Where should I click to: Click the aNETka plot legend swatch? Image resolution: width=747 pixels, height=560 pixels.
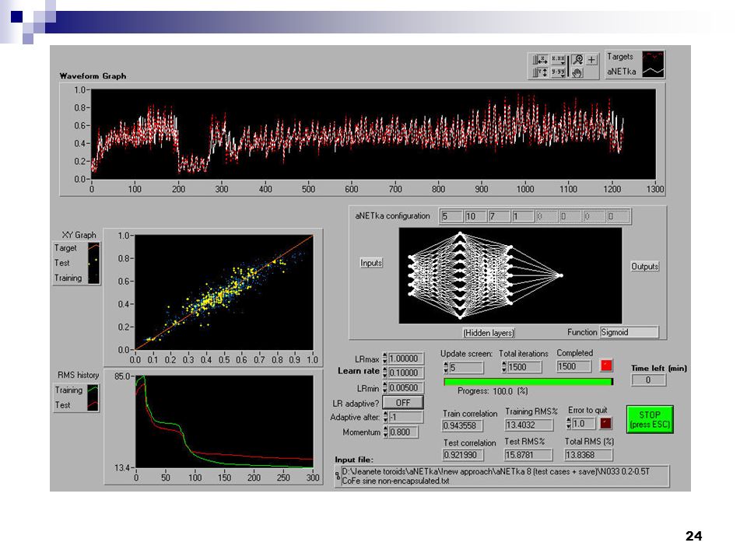tap(653, 72)
